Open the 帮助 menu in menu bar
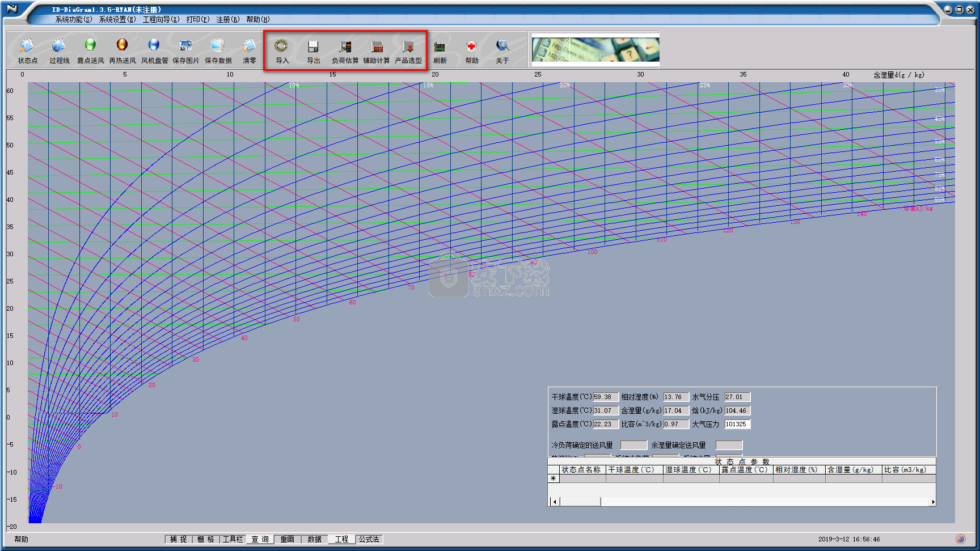 [x=258, y=19]
